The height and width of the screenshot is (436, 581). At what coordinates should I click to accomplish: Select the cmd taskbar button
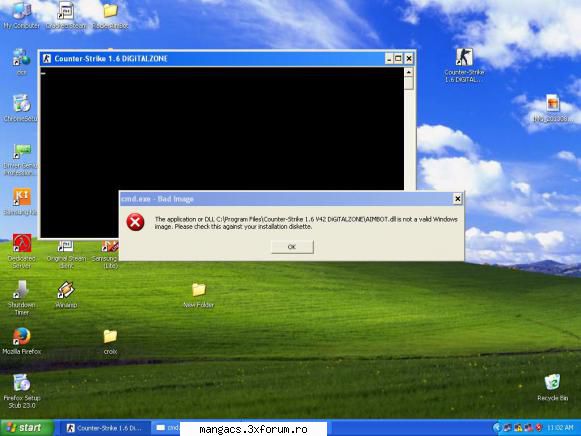(167, 428)
